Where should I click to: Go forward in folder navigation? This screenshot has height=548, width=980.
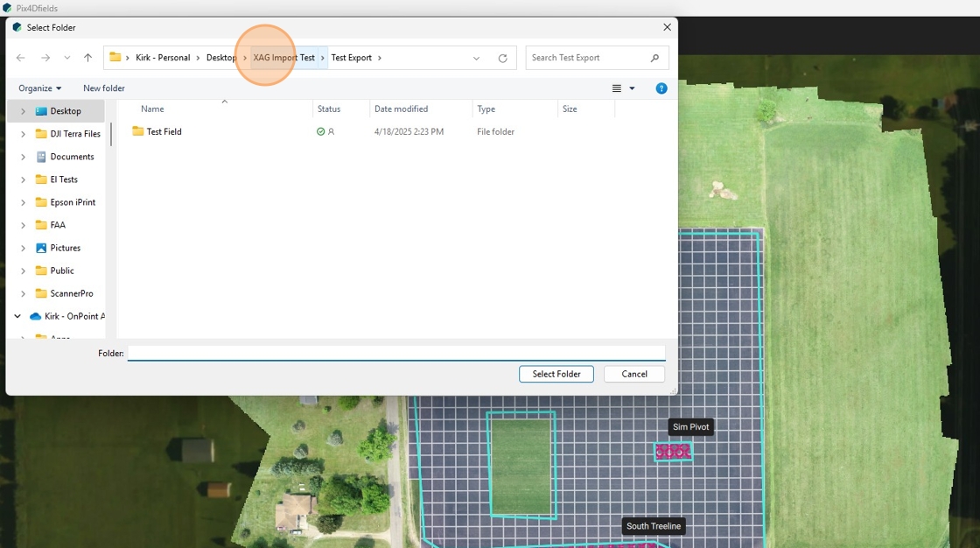[45, 58]
